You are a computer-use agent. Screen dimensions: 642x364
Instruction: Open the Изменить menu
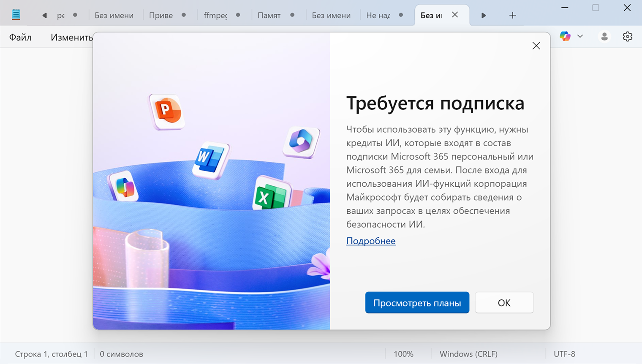[x=71, y=37]
